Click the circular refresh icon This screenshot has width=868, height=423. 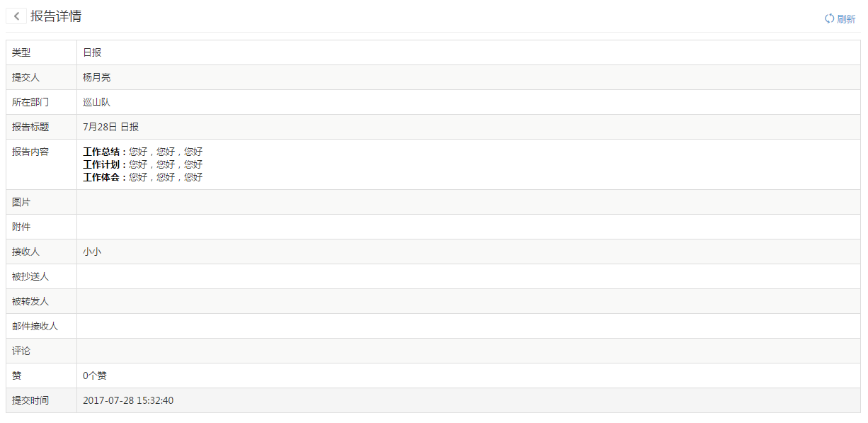[829, 19]
